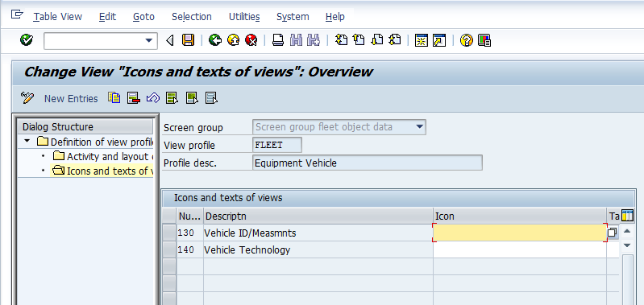Click the input help button in Icon cell
Viewport: 644px width, 305px height.
[612, 233]
